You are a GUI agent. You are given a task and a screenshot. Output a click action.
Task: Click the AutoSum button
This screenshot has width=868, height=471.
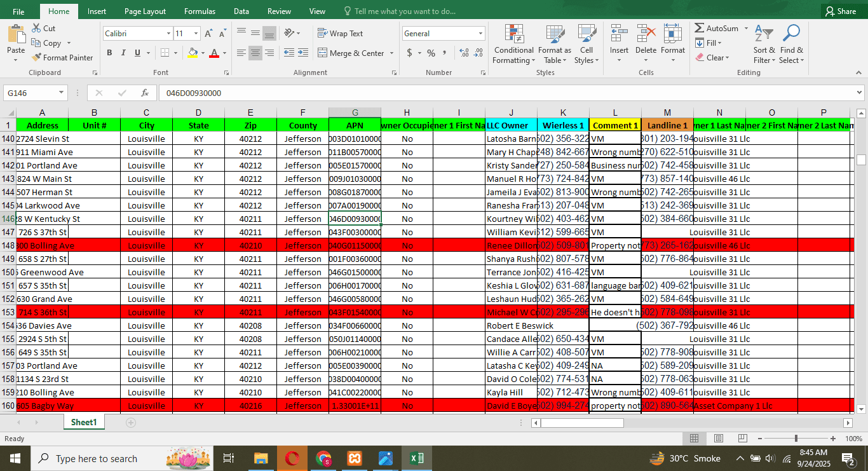tap(716, 29)
